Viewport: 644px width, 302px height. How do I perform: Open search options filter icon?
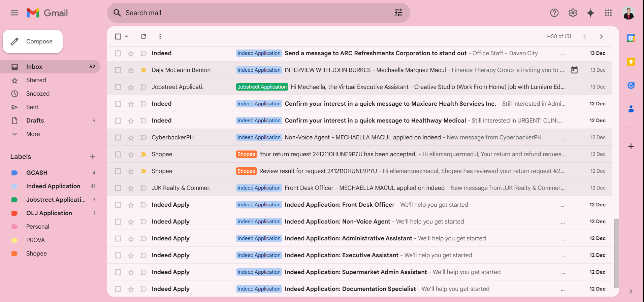[398, 13]
